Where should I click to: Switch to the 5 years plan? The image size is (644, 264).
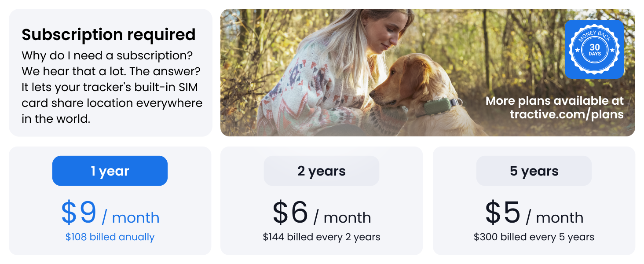point(534,171)
